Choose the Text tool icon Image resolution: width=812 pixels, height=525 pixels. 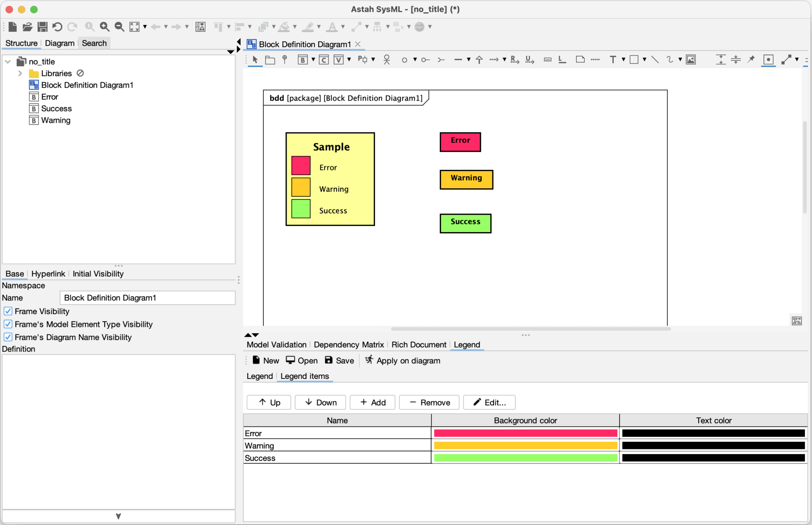click(613, 60)
